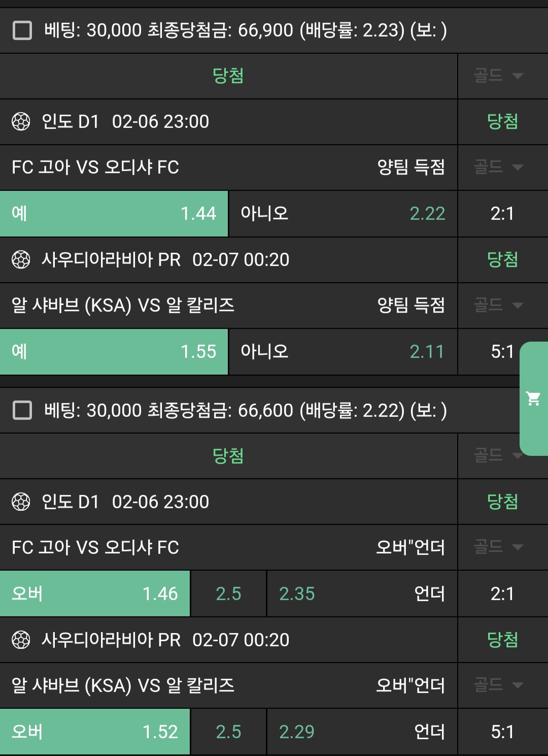
Task: Select the 오버 1.46 odds cell
Action: 95,594
